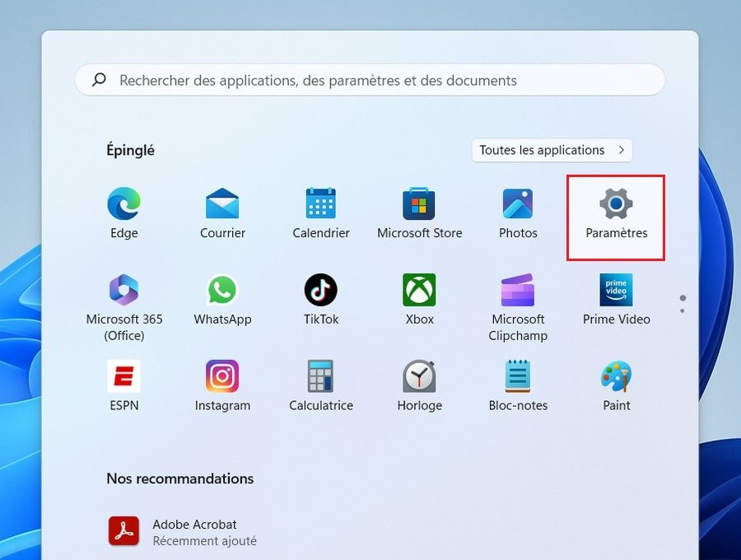Screen dimensions: 741x560
Task: Open the Calculatrice app
Action: [x=321, y=385]
